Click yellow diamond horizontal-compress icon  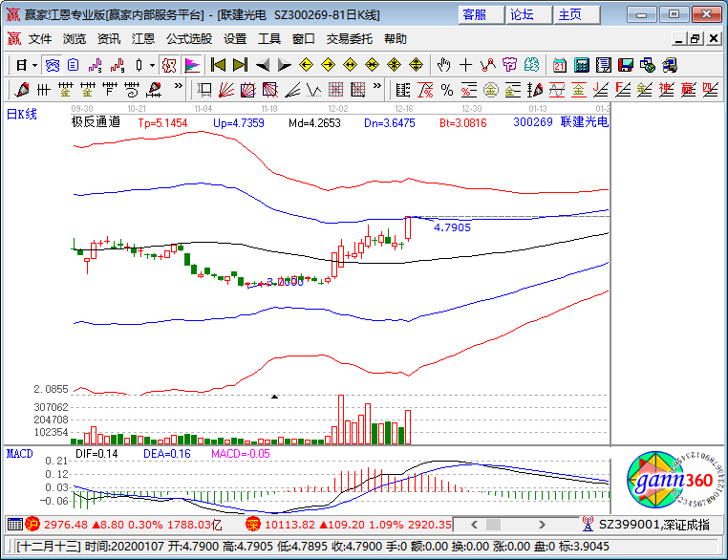pos(372,65)
